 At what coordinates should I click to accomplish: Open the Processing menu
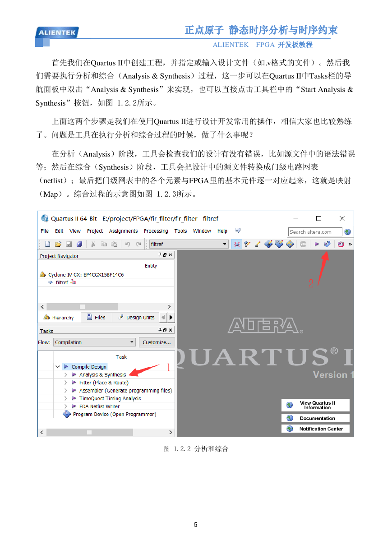click(x=156, y=231)
